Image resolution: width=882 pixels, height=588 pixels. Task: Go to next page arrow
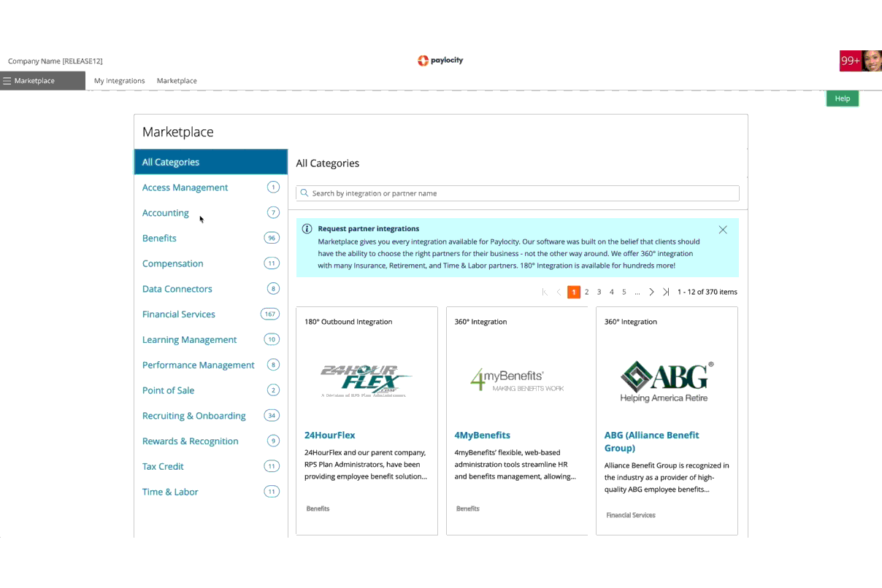[651, 292]
